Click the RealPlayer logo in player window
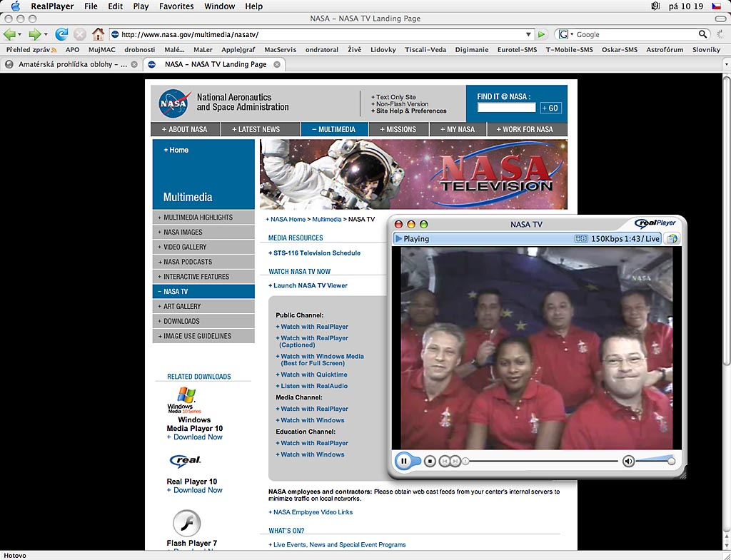This screenshot has width=731, height=560. coord(655,223)
